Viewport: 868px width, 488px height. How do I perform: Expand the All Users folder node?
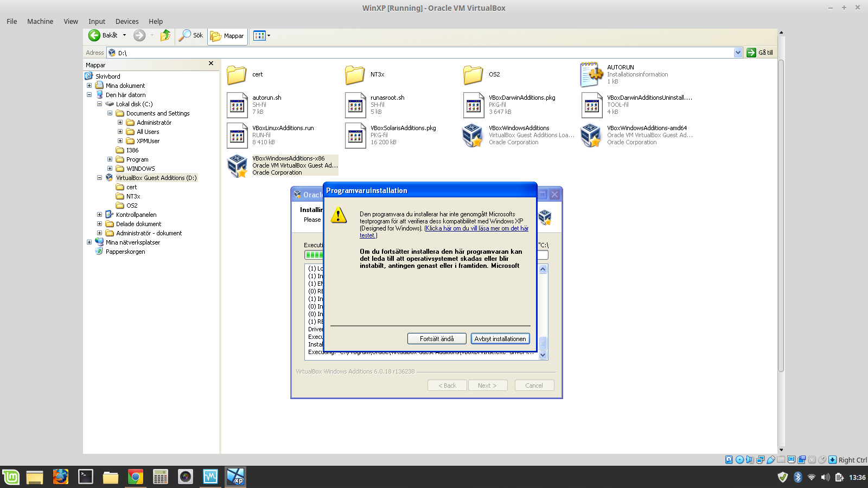[120, 132]
